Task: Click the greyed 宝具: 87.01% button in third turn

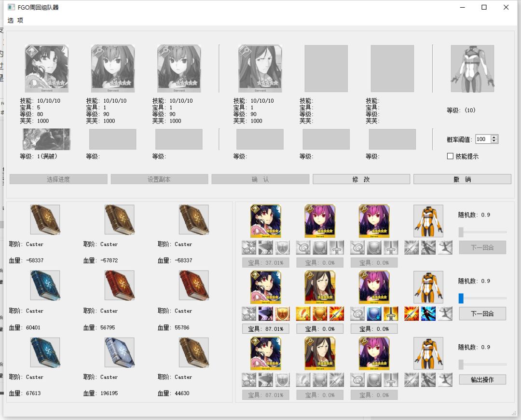Action: [x=265, y=395]
